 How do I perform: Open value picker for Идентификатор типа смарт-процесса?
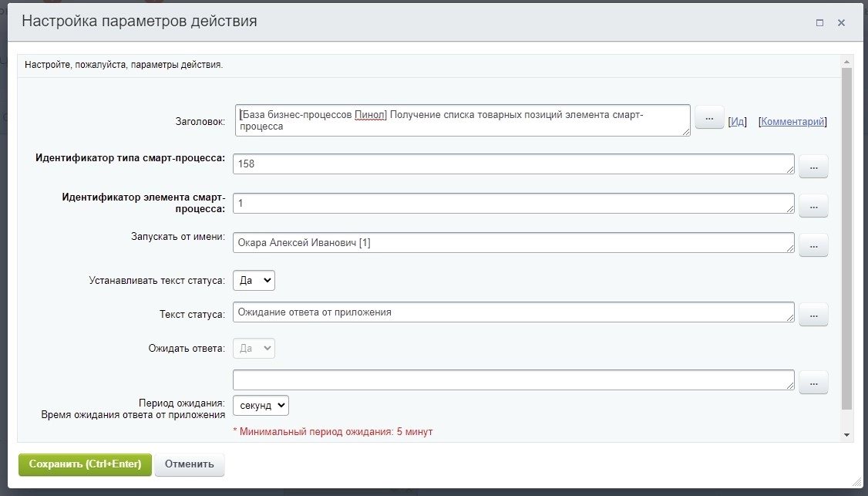(x=813, y=167)
